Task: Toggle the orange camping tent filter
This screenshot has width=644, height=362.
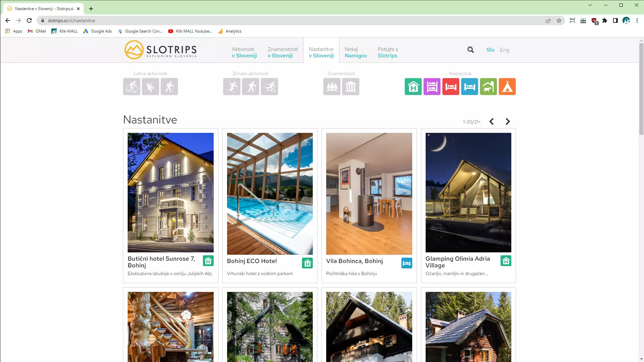Action: pyautogui.click(x=507, y=87)
